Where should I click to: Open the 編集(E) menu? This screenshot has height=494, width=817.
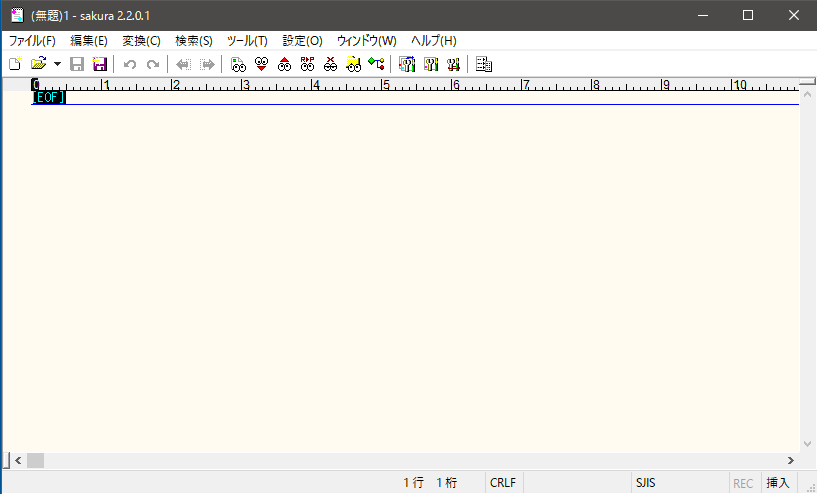point(89,41)
